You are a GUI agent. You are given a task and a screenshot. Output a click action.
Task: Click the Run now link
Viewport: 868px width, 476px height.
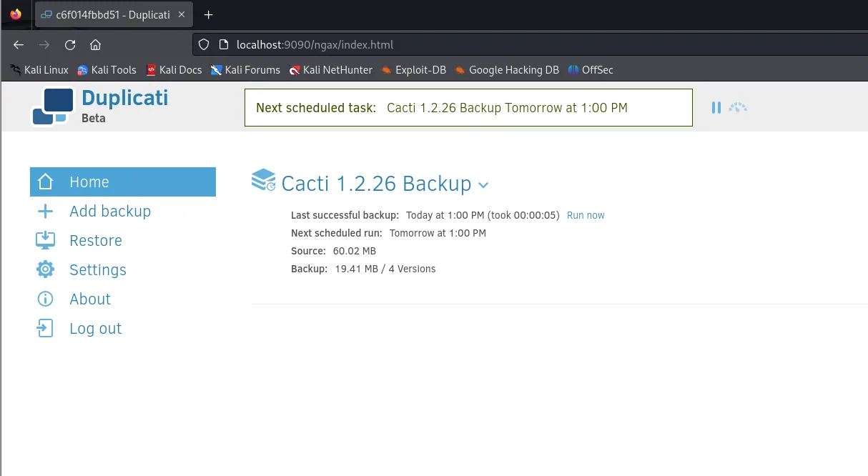click(x=586, y=215)
